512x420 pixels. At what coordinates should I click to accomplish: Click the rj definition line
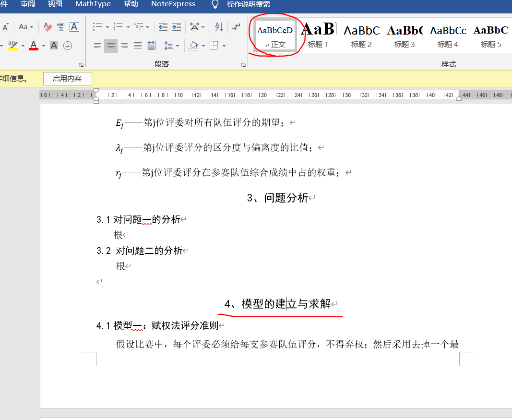(x=227, y=173)
